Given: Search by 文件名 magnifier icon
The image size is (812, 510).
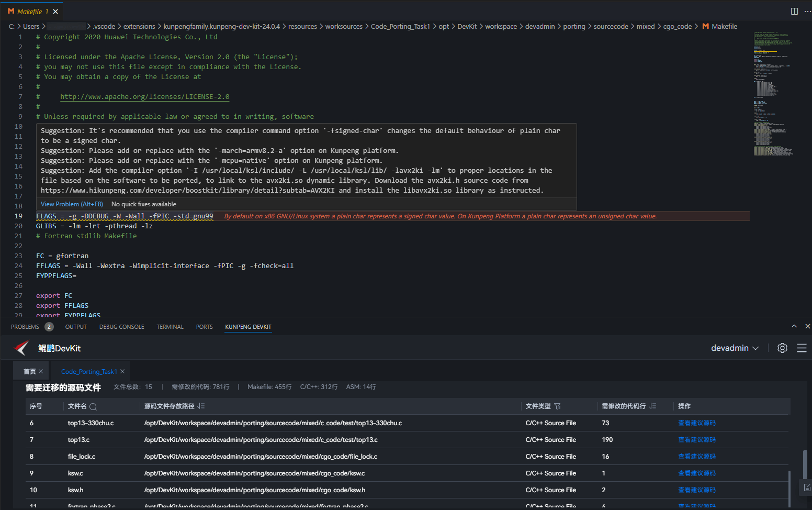Looking at the screenshot, I should (93, 406).
